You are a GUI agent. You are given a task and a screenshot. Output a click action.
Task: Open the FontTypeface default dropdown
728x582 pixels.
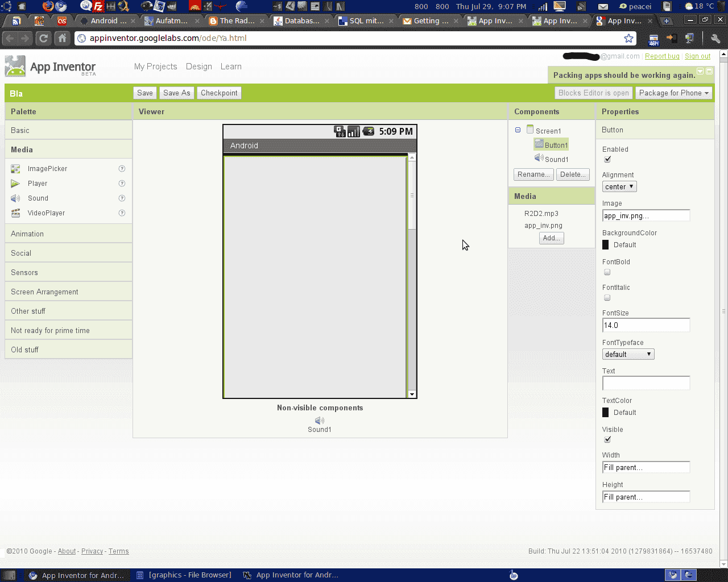pos(628,354)
